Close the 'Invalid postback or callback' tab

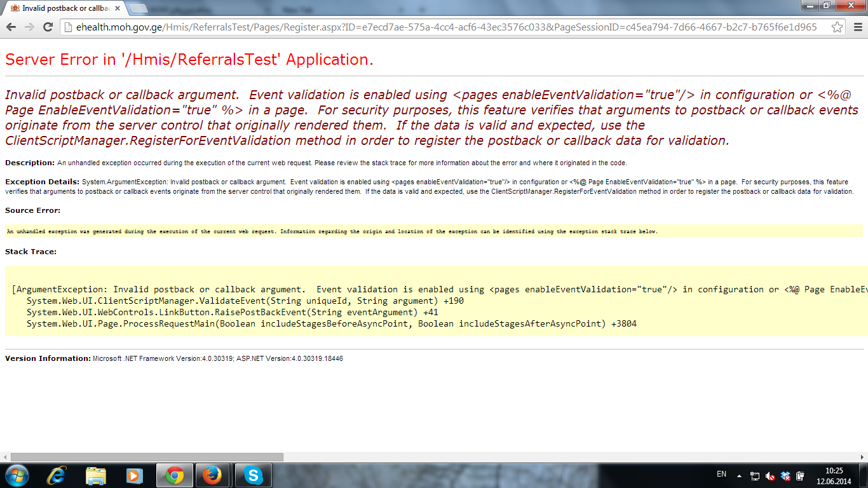tap(118, 8)
